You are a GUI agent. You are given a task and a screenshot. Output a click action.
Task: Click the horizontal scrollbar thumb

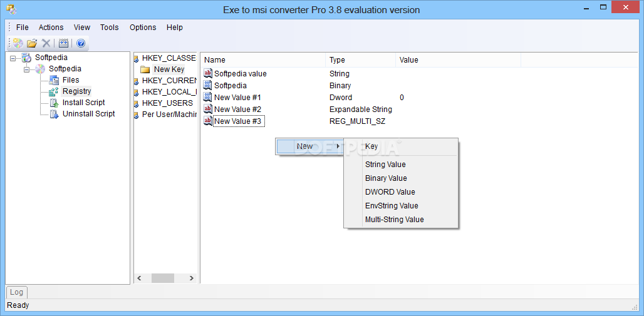pos(163,278)
